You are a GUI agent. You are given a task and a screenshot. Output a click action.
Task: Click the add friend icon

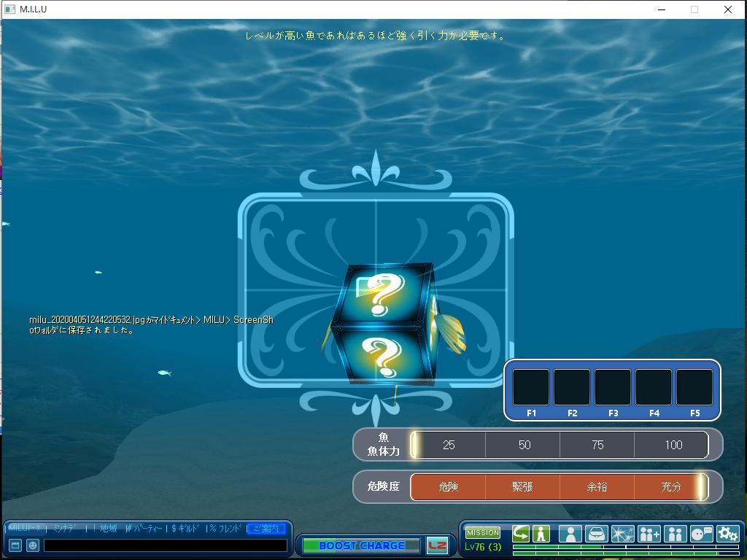point(649,534)
